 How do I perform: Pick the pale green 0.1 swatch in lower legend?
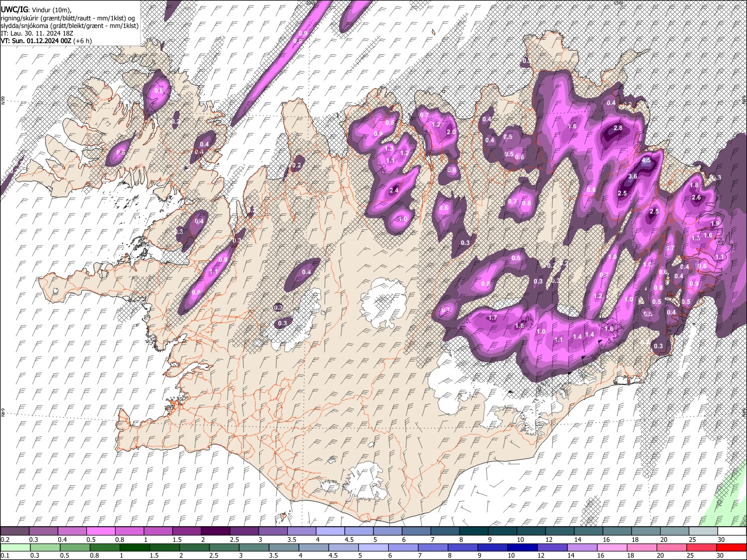[15, 547]
